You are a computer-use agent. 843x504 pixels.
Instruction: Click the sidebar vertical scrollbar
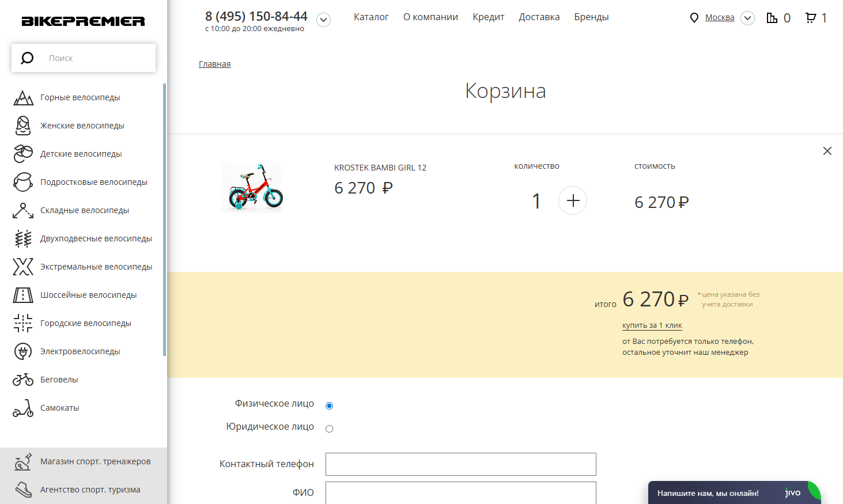coord(164,219)
